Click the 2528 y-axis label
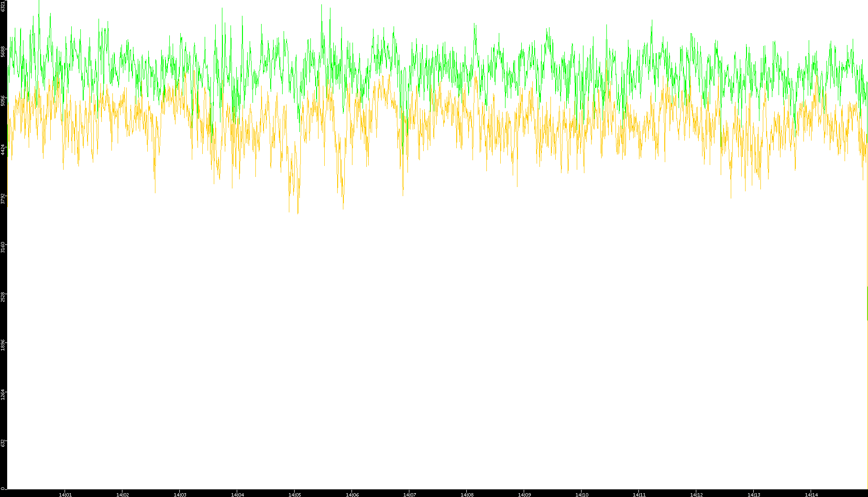This screenshot has width=868, height=497. 3,297
